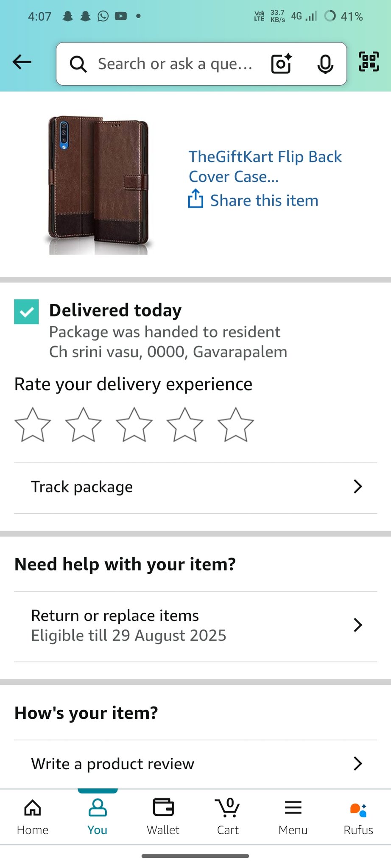Open camera lens visual search

pyautogui.click(x=281, y=64)
